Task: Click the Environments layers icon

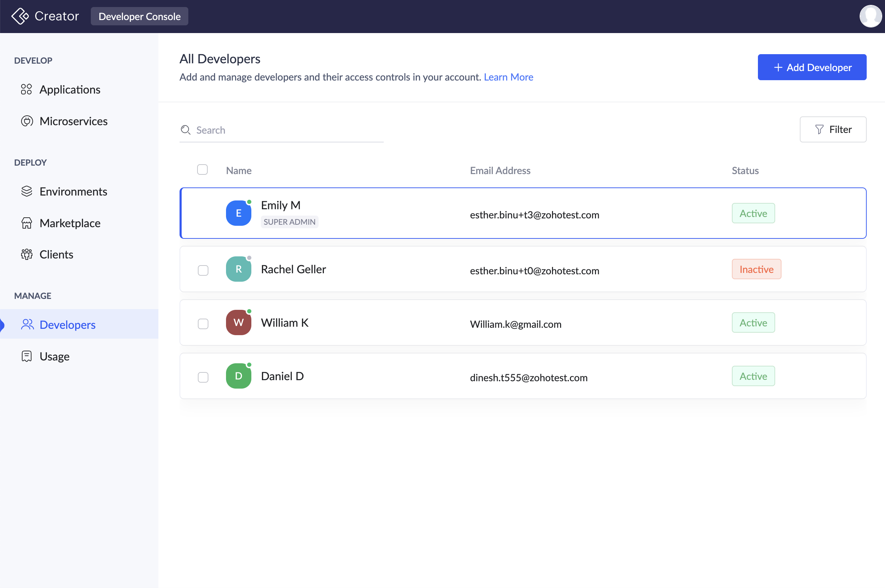Action: point(27,191)
